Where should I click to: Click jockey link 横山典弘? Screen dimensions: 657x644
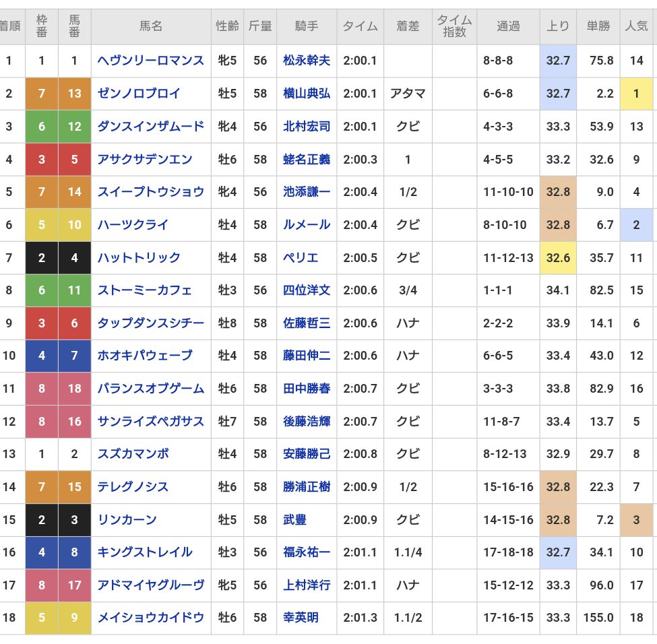(307, 94)
